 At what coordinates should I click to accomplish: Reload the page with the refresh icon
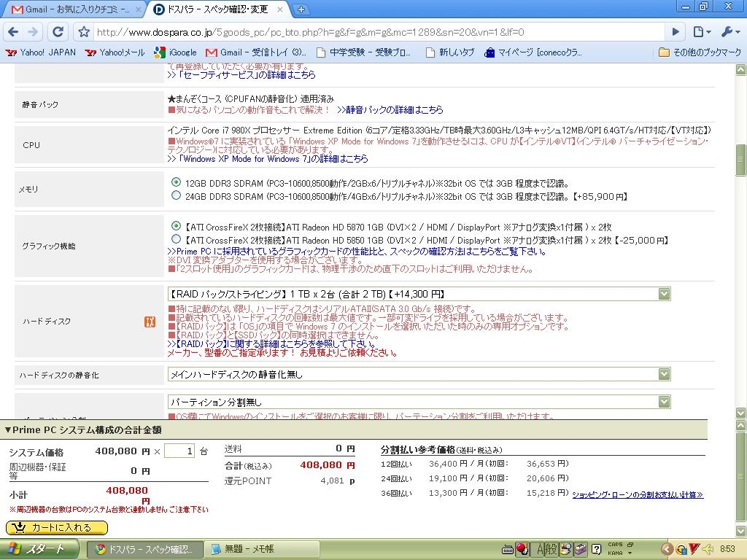click(58, 32)
